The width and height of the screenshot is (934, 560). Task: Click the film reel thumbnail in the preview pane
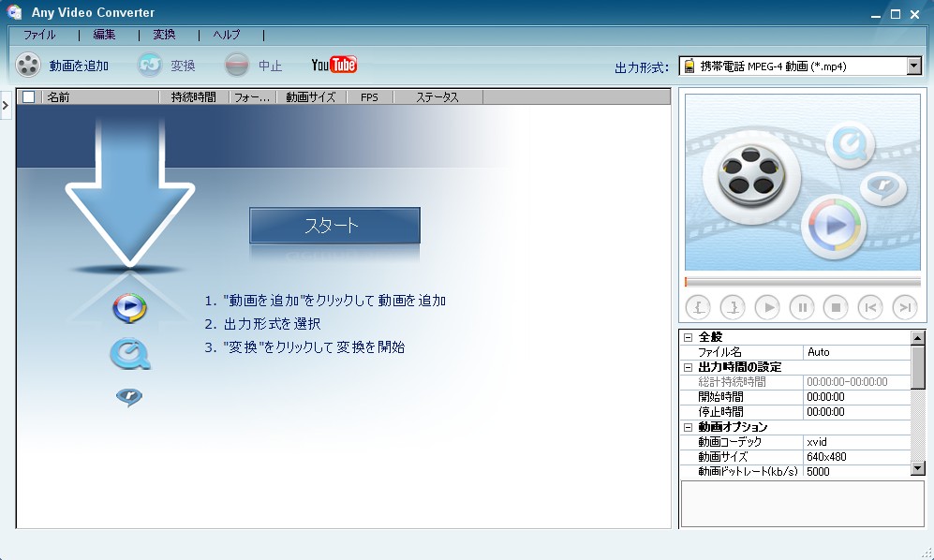click(x=750, y=177)
